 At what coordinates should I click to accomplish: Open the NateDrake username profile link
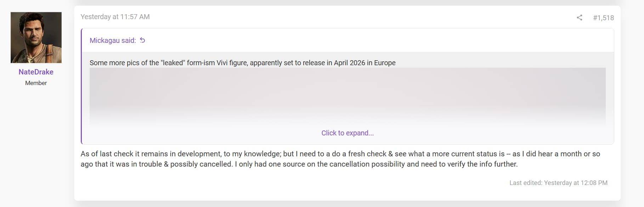[x=36, y=72]
